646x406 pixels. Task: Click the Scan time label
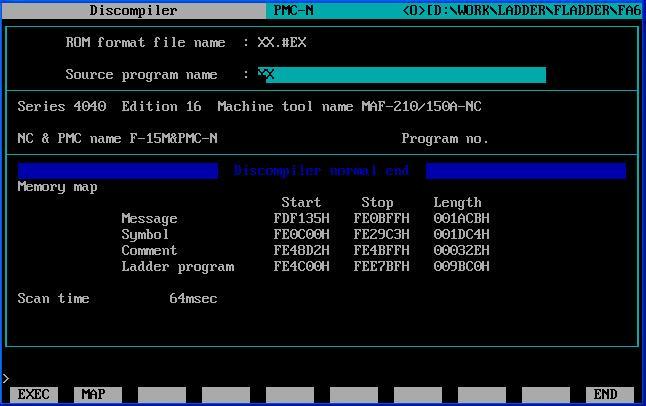tap(54, 298)
